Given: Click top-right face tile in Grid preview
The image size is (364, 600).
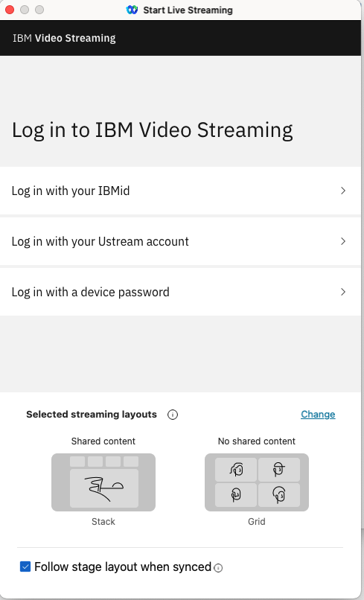Looking at the screenshot, I should [x=279, y=470].
